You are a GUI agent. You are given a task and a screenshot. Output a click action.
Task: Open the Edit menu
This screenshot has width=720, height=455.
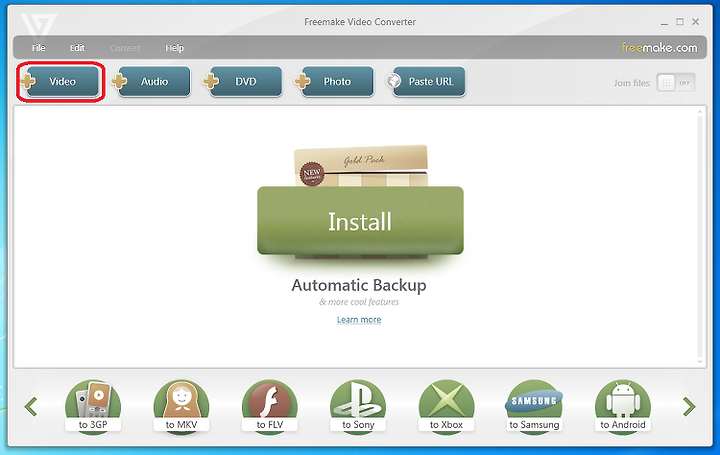(77, 48)
